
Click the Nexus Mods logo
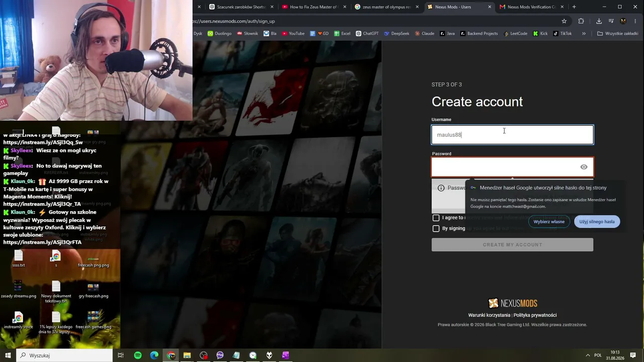tap(513, 303)
